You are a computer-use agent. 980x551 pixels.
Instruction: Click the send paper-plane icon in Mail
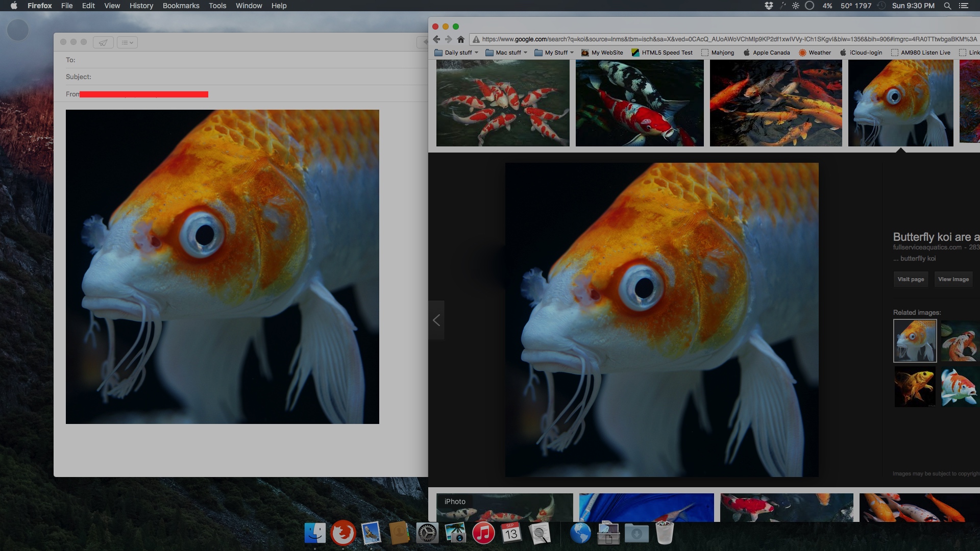[x=103, y=42]
